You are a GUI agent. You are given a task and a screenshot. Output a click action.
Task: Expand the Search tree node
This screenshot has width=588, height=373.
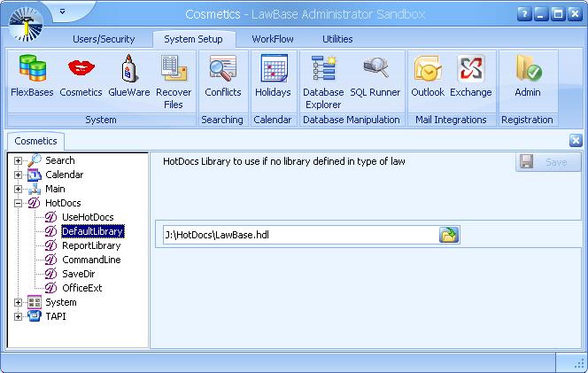(18, 160)
